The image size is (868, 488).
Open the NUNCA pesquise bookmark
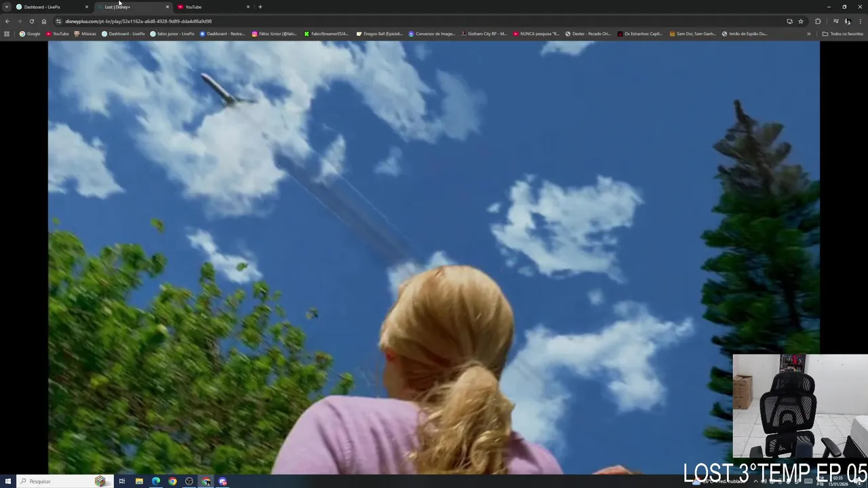pos(536,33)
